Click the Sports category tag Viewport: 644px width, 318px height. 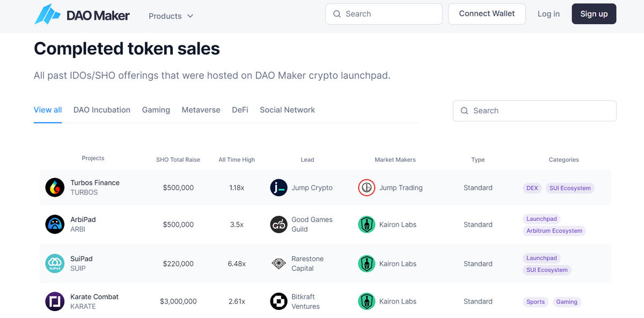pyautogui.click(x=536, y=302)
